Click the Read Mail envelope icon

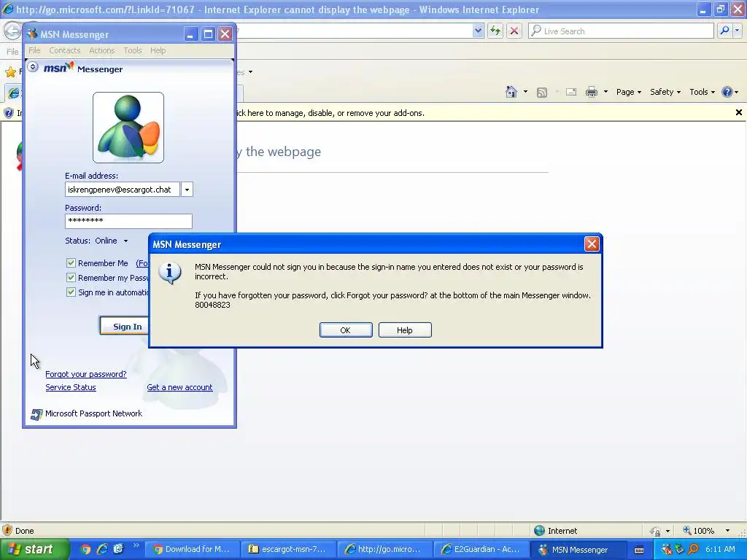point(570,92)
